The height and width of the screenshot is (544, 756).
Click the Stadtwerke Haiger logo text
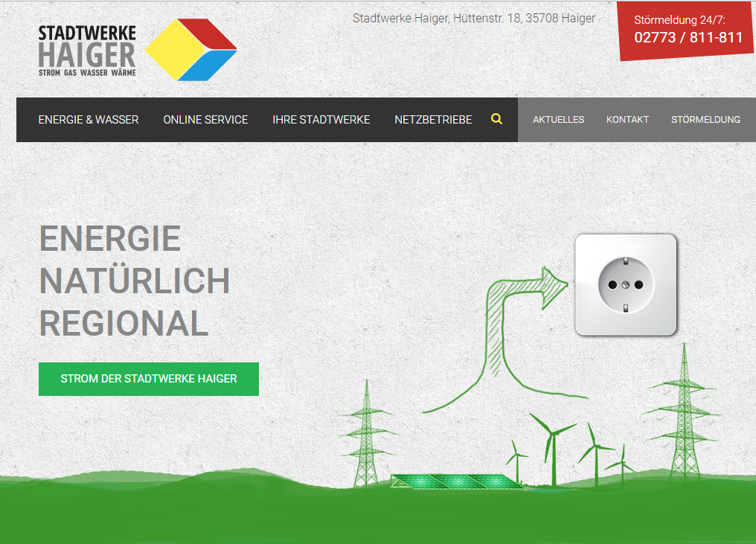click(x=87, y=50)
